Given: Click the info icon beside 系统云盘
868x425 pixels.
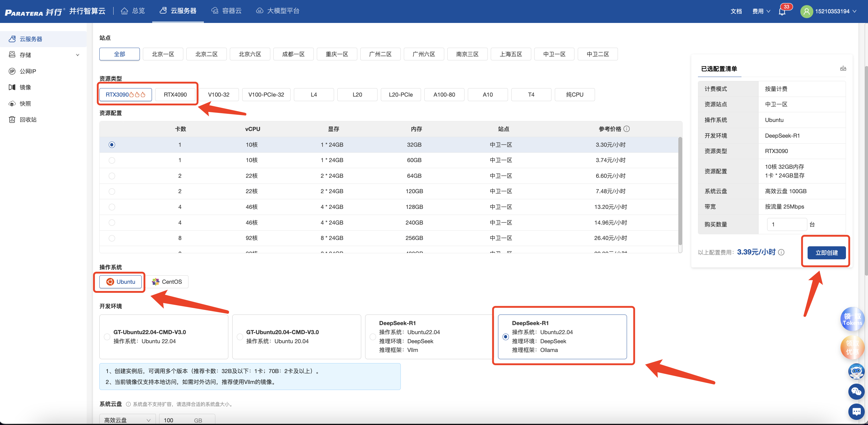Looking at the screenshot, I should [128, 404].
